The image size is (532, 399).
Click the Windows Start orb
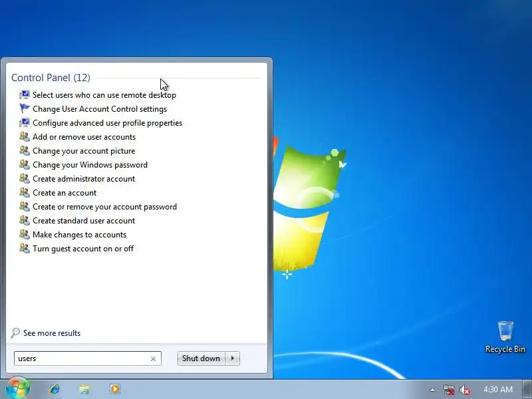17,388
